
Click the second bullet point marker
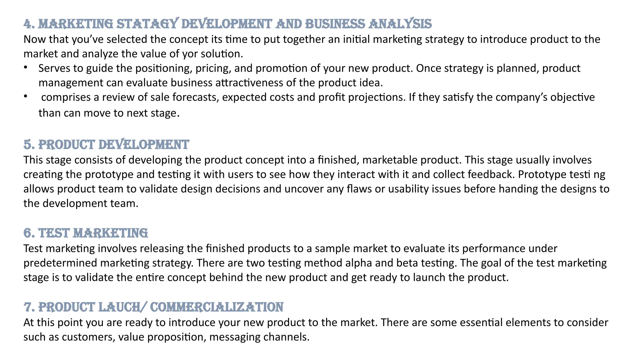[25, 96]
